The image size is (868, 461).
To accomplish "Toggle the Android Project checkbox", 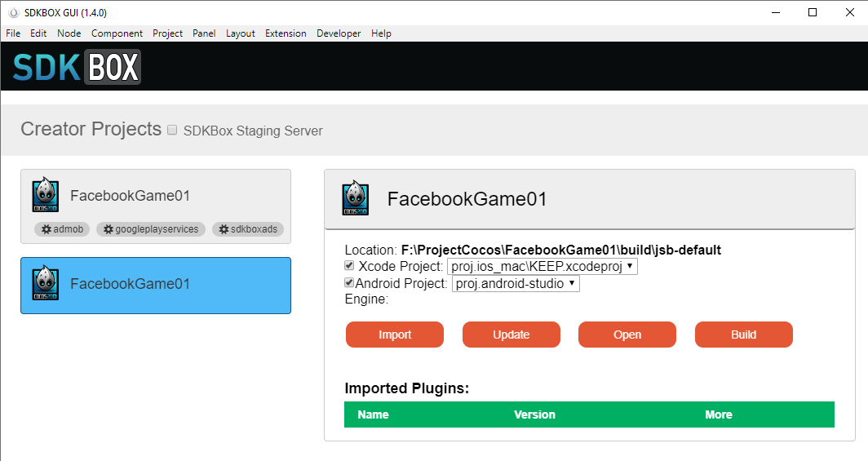I will (350, 283).
